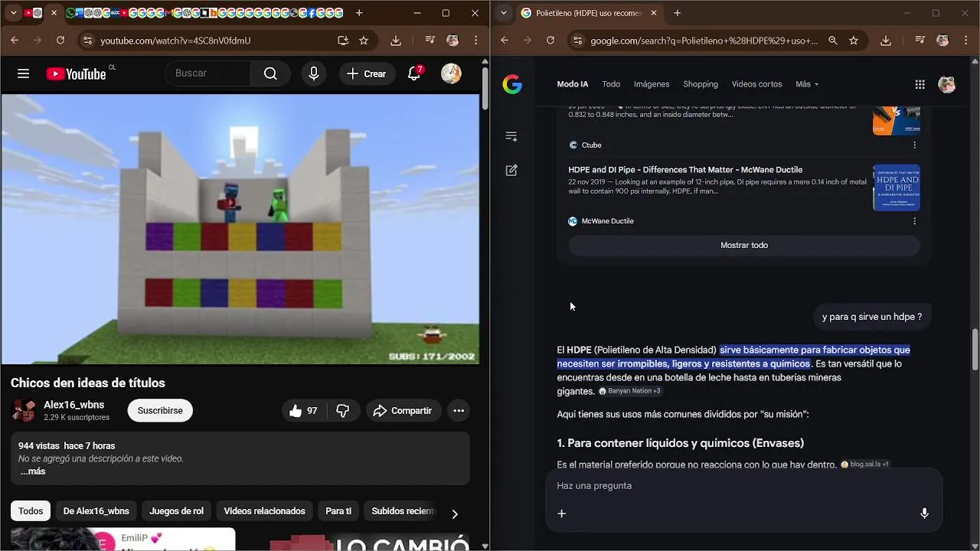The width and height of the screenshot is (980, 551).
Task: Switch to Videos cortos results tab
Action: (x=756, y=84)
